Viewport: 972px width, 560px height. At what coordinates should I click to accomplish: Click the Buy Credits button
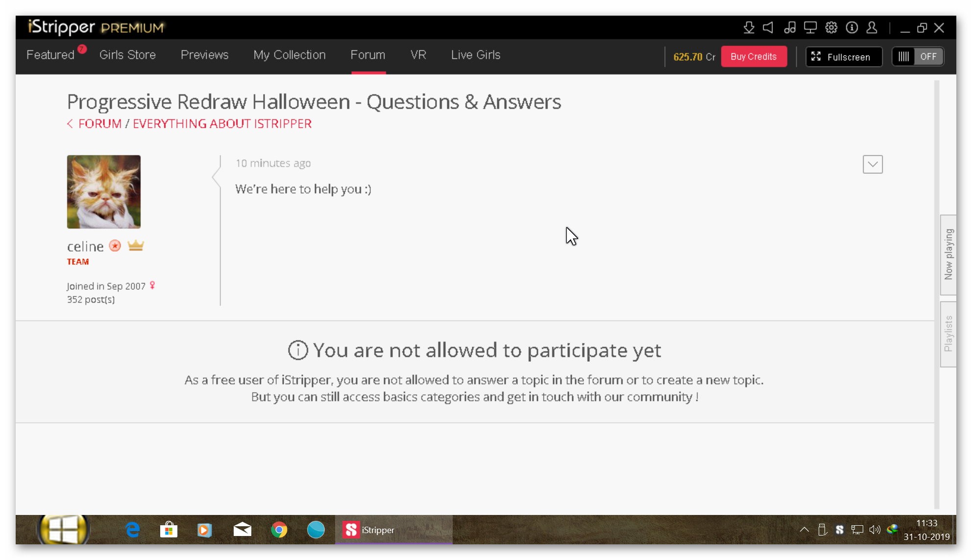point(753,57)
